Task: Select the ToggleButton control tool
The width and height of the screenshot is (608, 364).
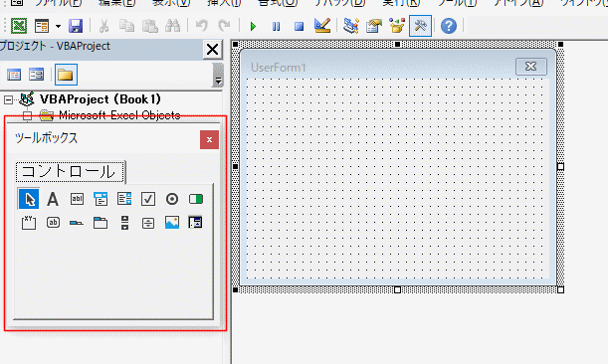Action: pyautogui.click(x=196, y=199)
